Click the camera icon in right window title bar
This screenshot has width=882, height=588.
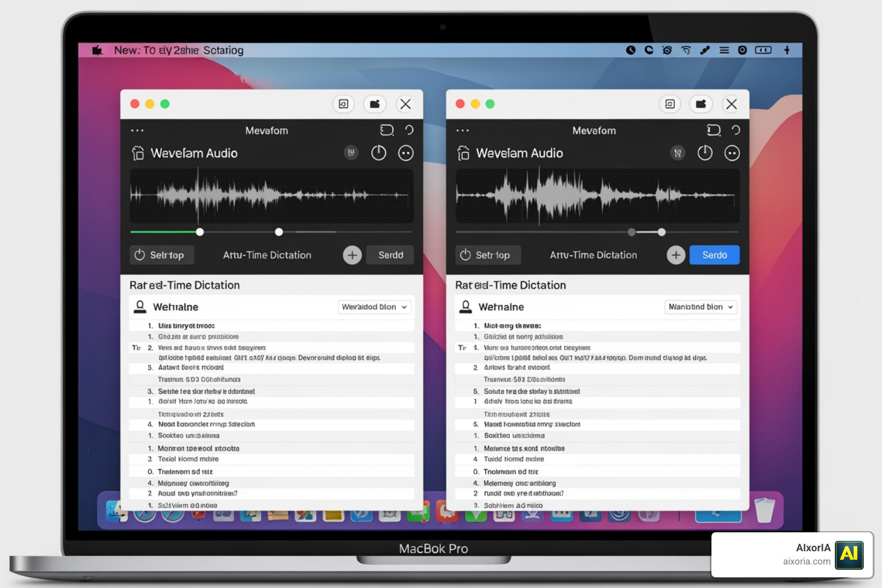click(x=701, y=104)
